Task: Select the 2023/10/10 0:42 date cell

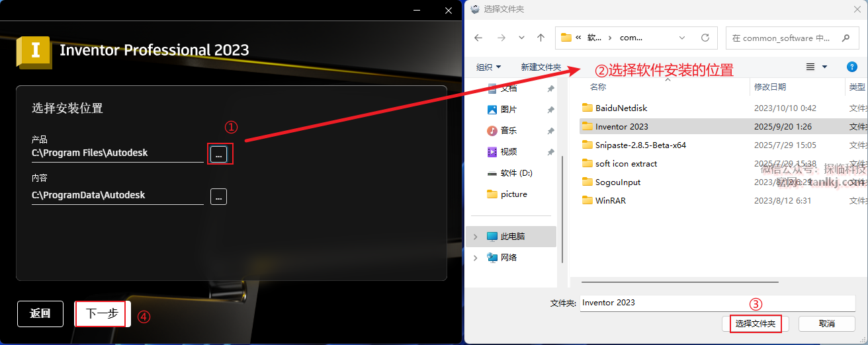Action: pyautogui.click(x=785, y=108)
